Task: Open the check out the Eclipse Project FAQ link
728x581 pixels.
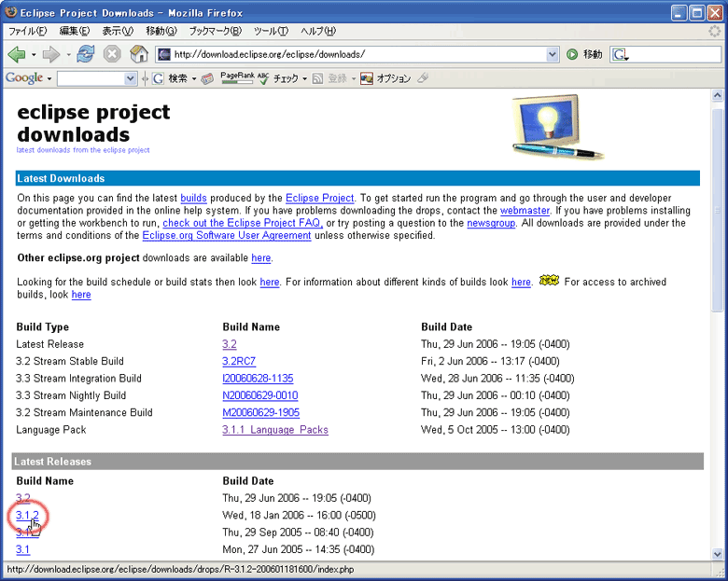Action: [x=243, y=223]
